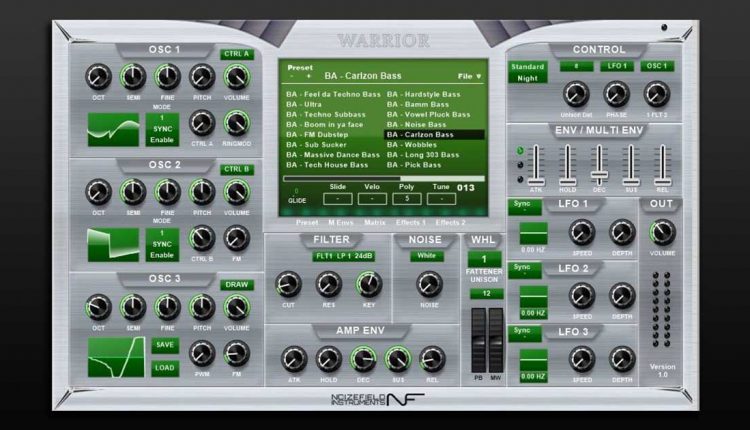Click the filter RES knob

coord(329,284)
